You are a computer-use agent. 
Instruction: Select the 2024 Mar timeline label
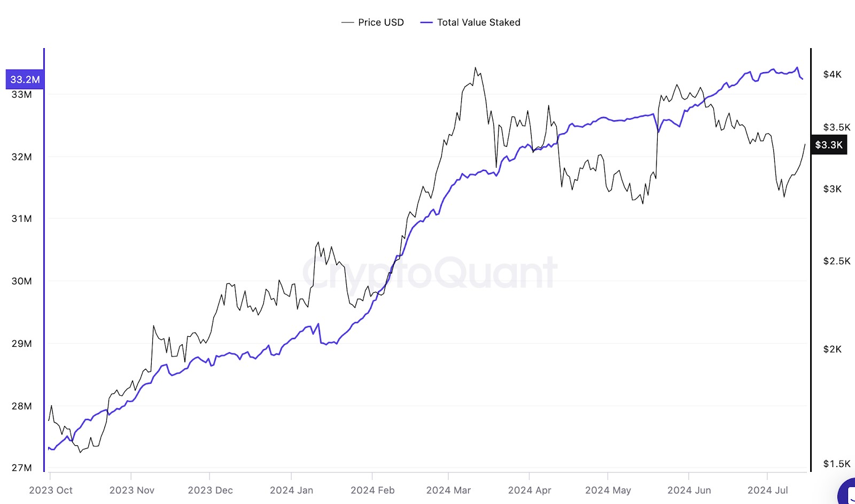pos(448,490)
